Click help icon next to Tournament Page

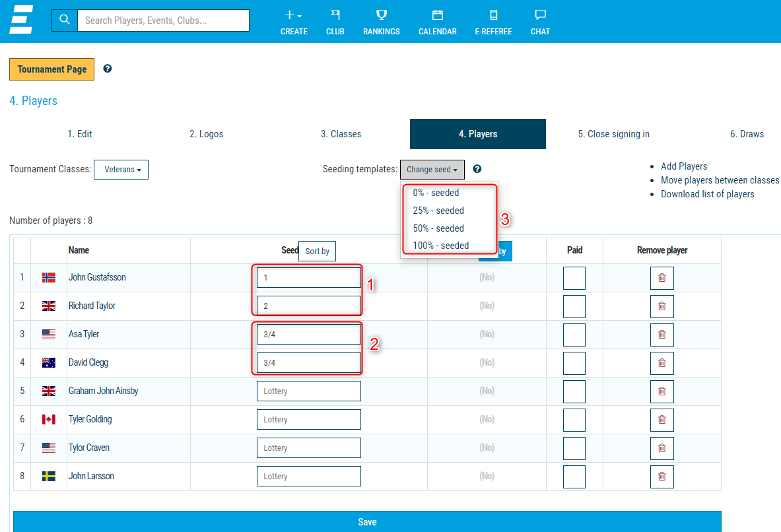click(x=108, y=69)
